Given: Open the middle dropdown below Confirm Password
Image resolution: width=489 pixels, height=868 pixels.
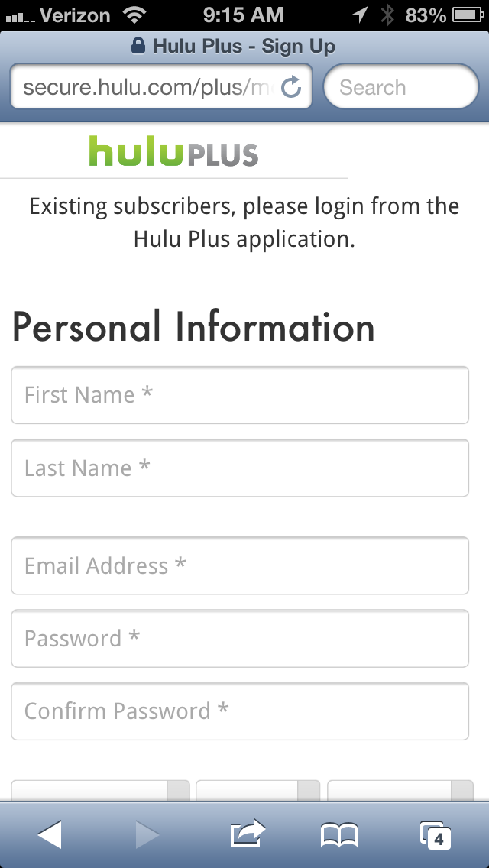Looking at the screenshot, I should coord(258,790).
